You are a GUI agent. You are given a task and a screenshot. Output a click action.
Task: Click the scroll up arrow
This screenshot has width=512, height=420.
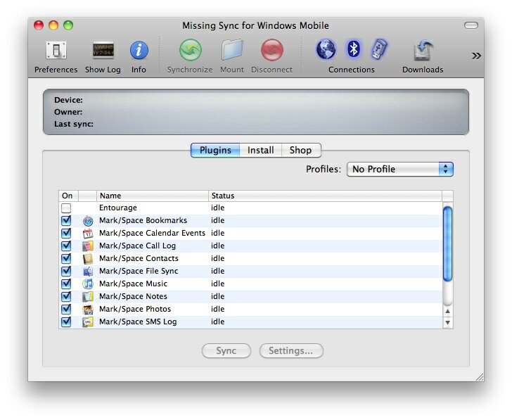coord(448,311)
